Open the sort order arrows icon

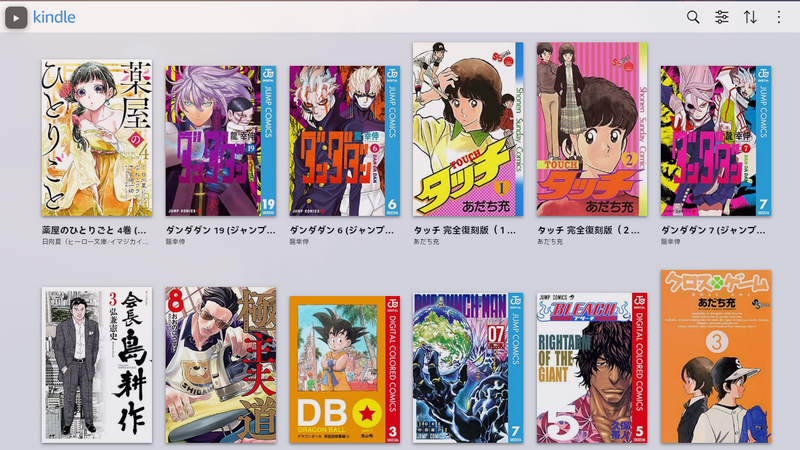tap(750, 17)
